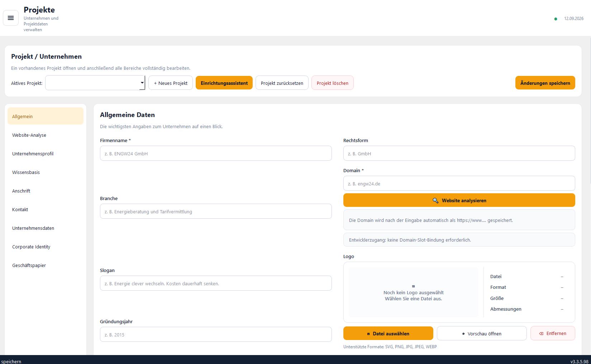This screenshot has height=364, width=591.
Task: Switch to Kontakt section
Action: pos(46,209)
